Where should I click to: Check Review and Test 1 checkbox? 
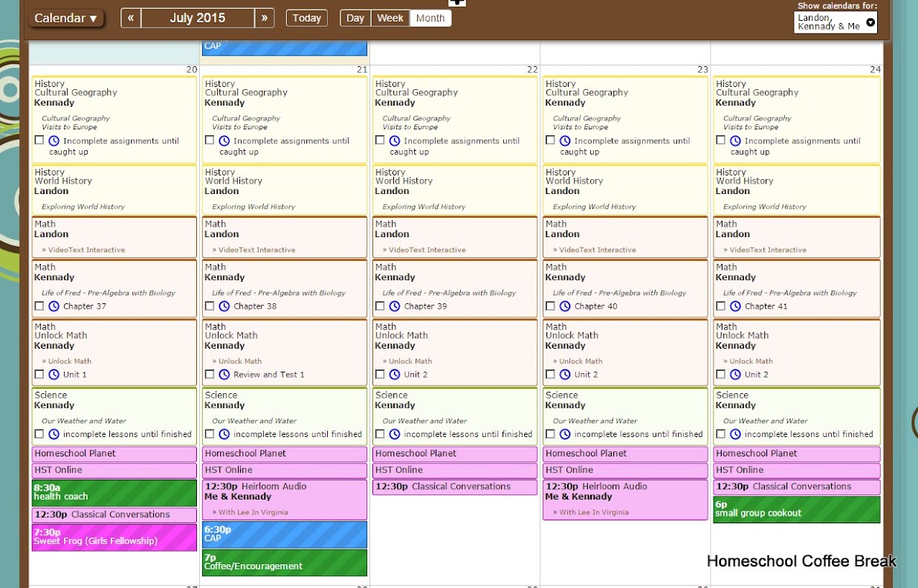pyautogui.click(x=210, y=375)
